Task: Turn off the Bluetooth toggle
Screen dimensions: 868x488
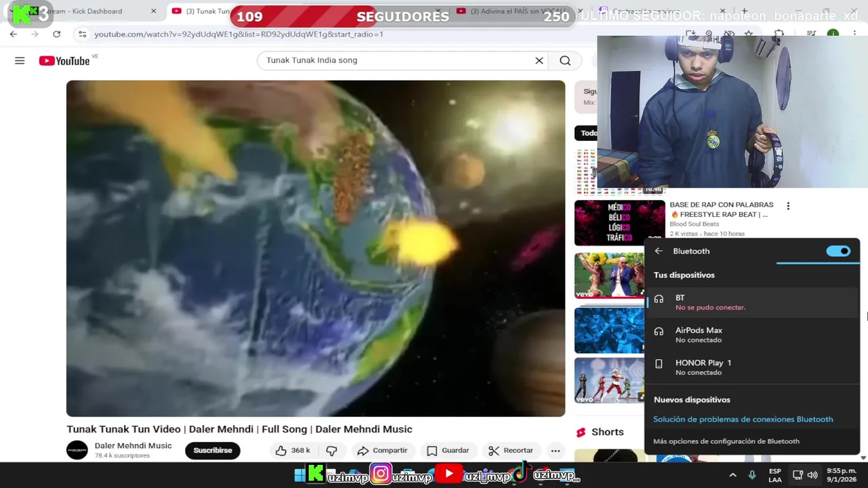Action: click(838, 251)
